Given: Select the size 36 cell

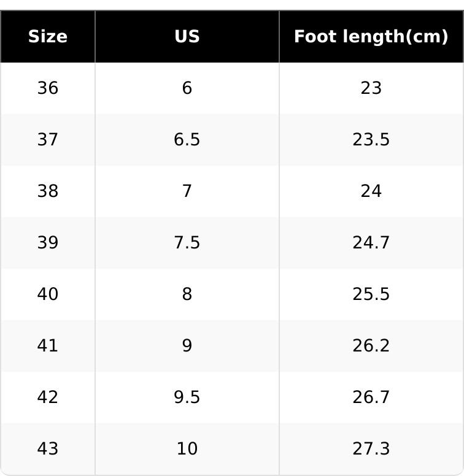Looking at the screenshot, I should (48, 88).
